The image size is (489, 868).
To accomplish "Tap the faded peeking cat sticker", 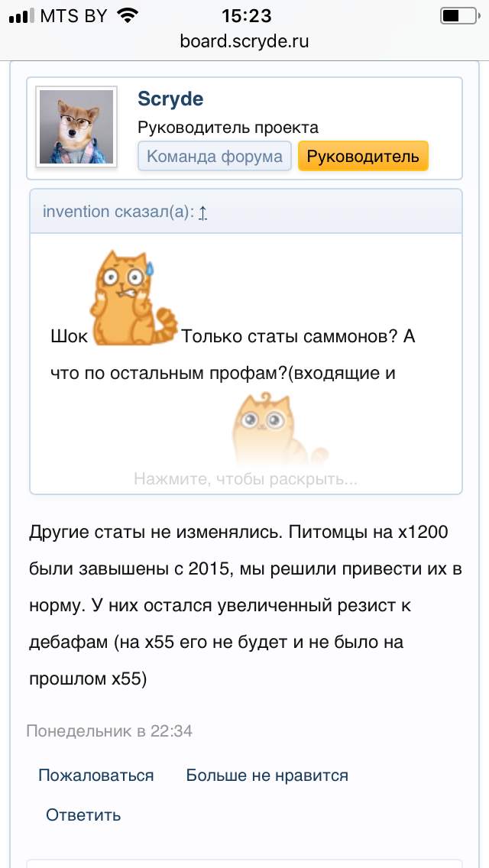I will point(262,428).
